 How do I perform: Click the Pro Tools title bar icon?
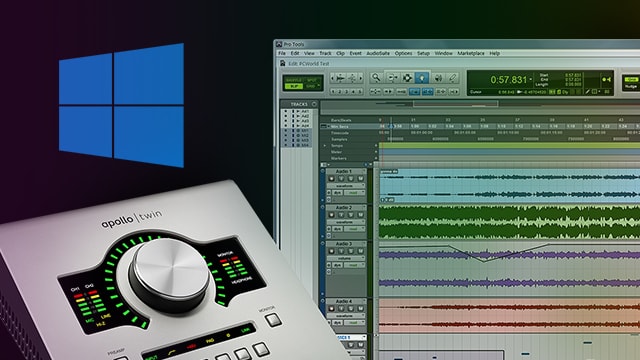[x=279, y=44]
